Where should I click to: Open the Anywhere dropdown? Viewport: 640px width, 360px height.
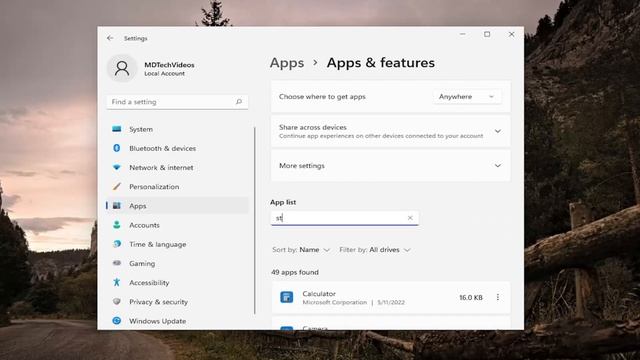[467, 97]
